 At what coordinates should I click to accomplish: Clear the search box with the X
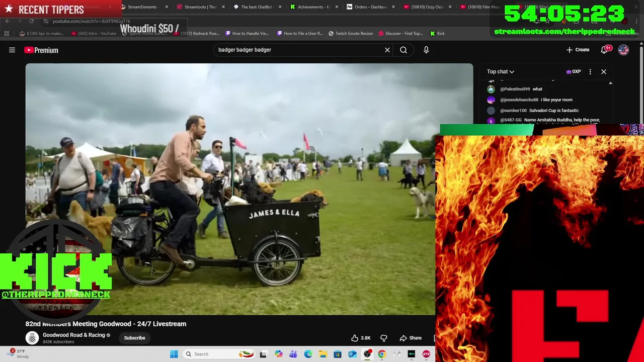pyautogui.click(x=387, y=50)
